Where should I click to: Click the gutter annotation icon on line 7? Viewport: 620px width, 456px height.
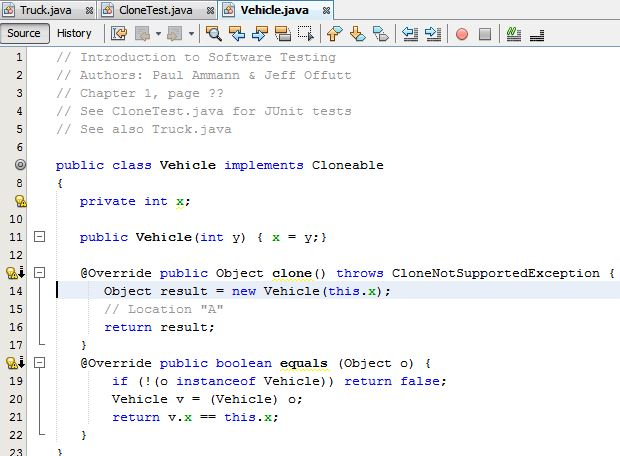point(20,165)
